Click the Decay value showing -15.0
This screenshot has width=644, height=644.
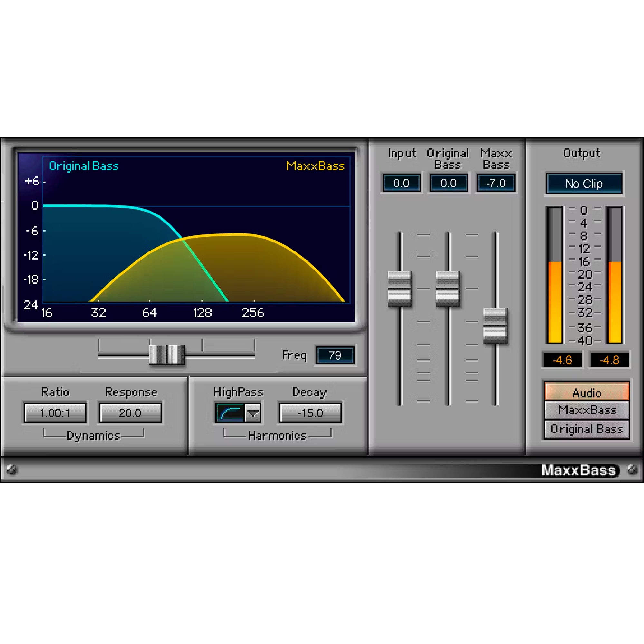[309, 413]
